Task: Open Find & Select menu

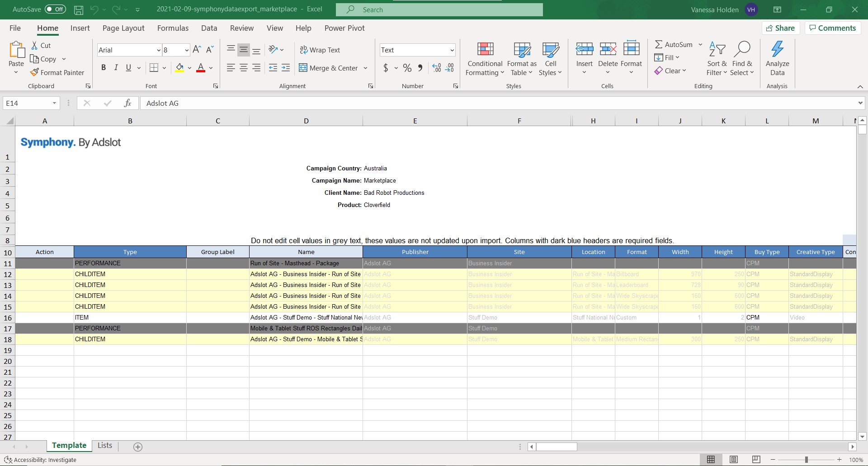Action: tap(742, 59)
